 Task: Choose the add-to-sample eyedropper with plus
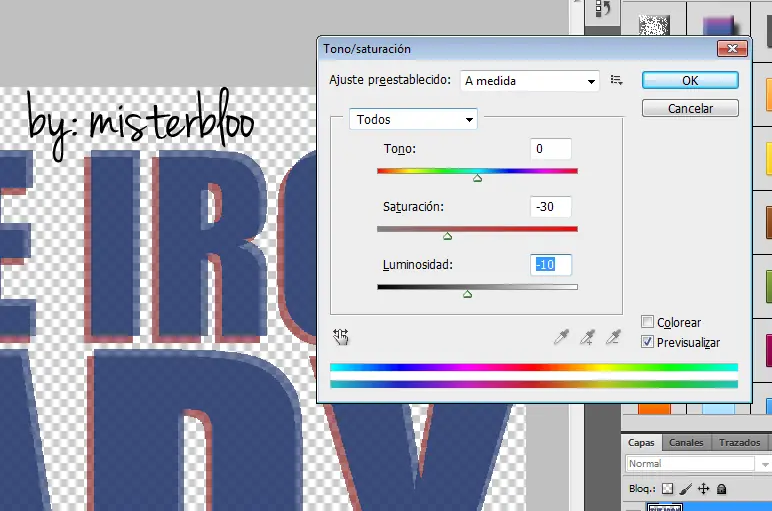(587, 337)
